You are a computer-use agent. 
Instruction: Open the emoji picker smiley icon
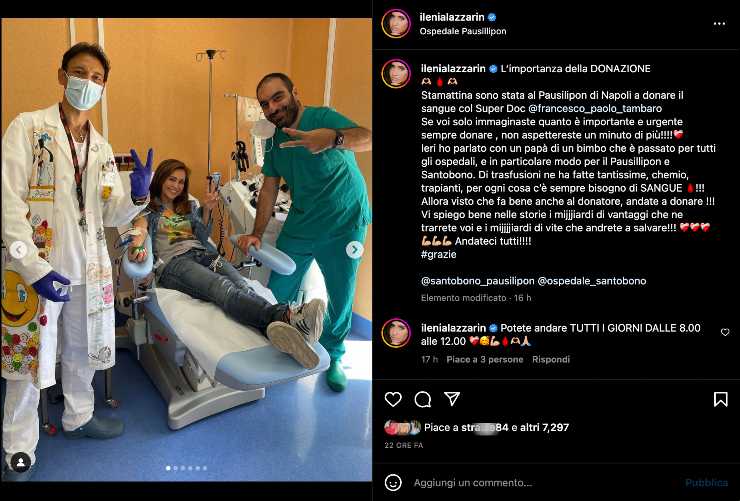(x=393, y=483)
